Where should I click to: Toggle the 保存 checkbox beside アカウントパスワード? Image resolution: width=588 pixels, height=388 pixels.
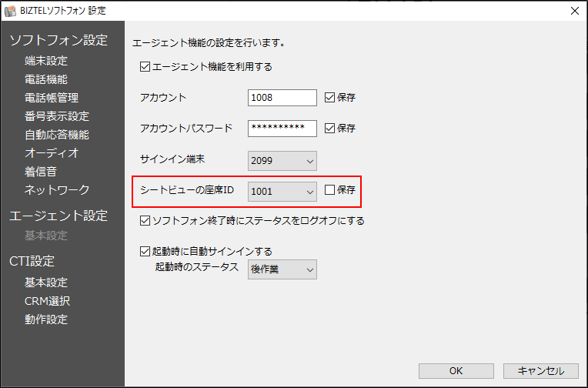pos(329,129)
